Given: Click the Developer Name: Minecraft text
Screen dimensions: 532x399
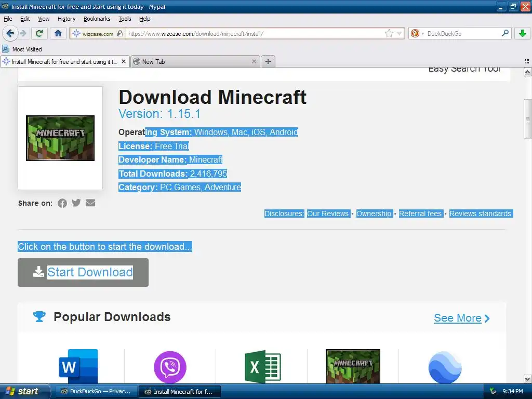Looking at the screenshot, I should click(x=170, y=160).
